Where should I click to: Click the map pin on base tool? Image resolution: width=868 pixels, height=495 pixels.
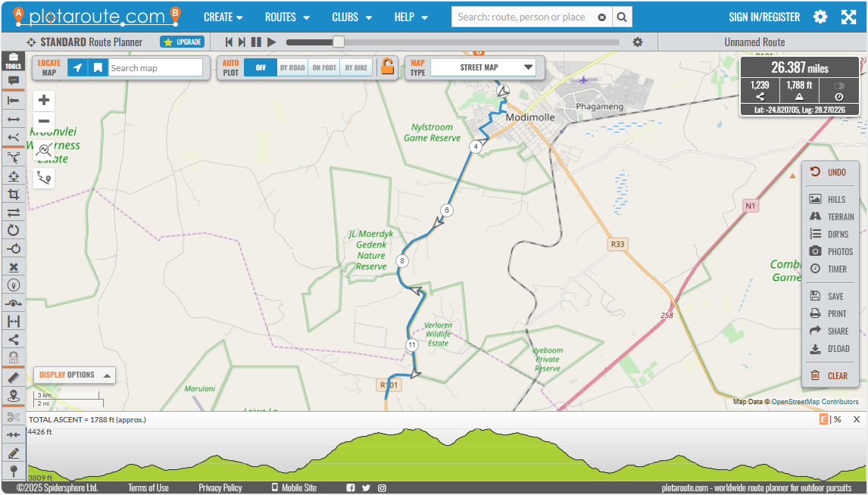14,396
